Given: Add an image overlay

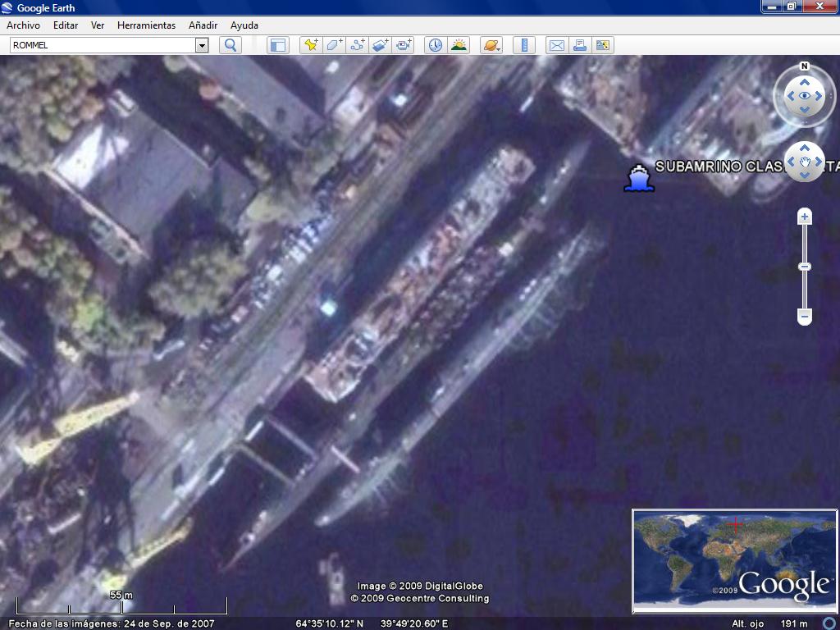Looking at the screenshot, I should [x=381, y=45].
